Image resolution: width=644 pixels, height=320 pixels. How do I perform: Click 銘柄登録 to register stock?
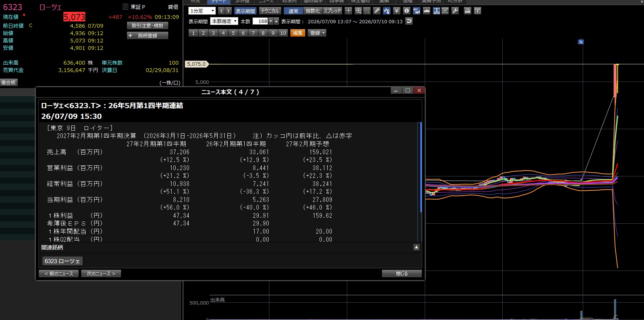148,35
